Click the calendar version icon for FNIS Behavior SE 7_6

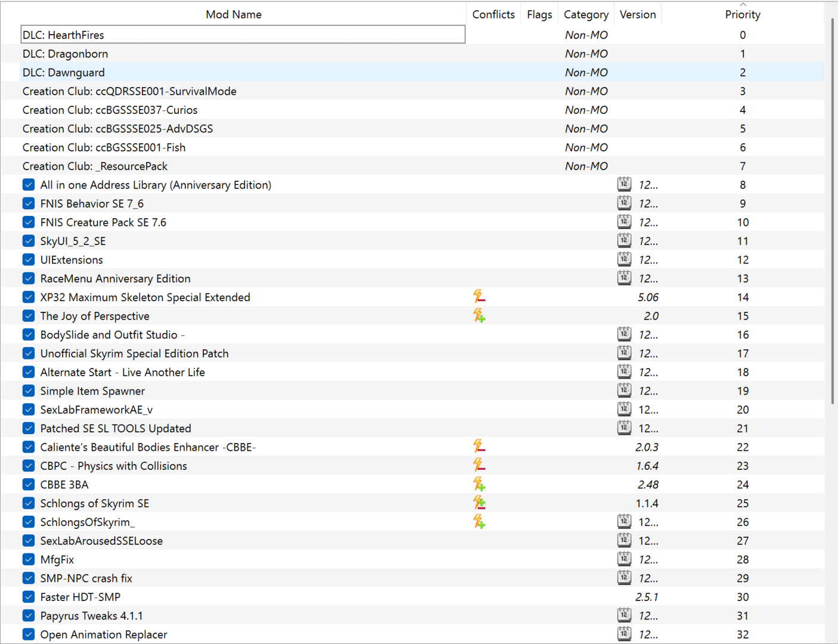[624, 203]
